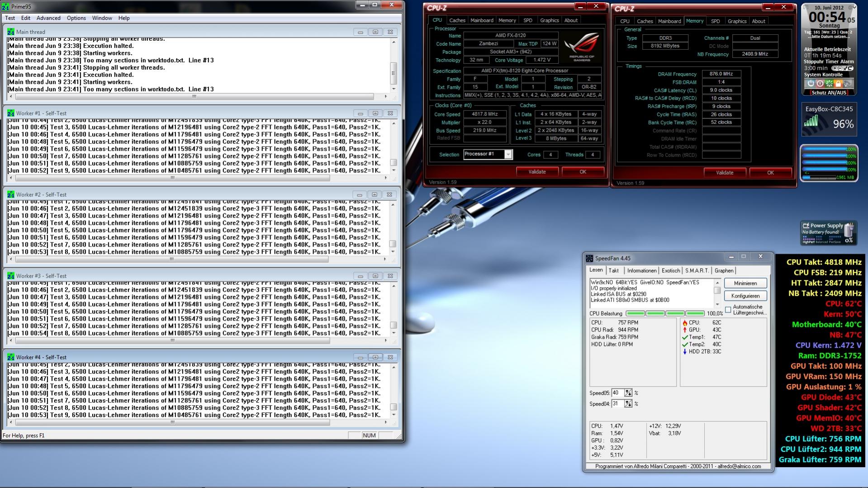Click the Worker #2 vertical scrollbar
Viewport: 868px width, 488px height.
pyautogui.click(x=393, y=228)
